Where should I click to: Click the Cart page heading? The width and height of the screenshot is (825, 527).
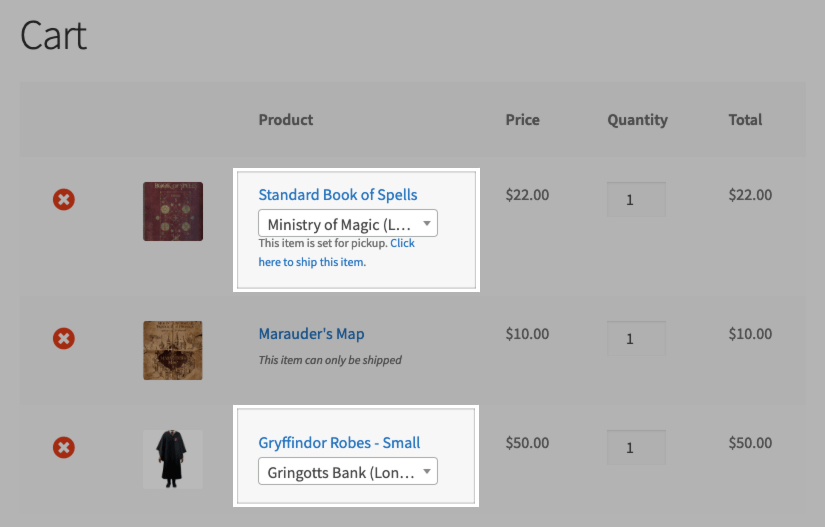coord(54,36)
